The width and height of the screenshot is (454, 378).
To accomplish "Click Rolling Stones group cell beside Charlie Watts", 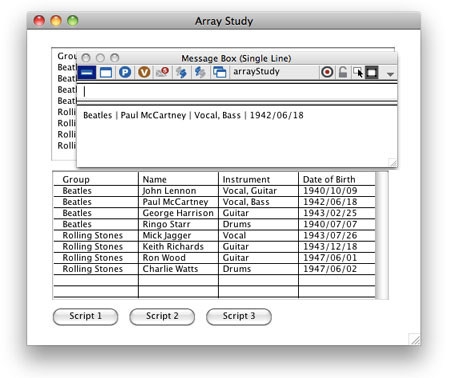I will [96, 269].
